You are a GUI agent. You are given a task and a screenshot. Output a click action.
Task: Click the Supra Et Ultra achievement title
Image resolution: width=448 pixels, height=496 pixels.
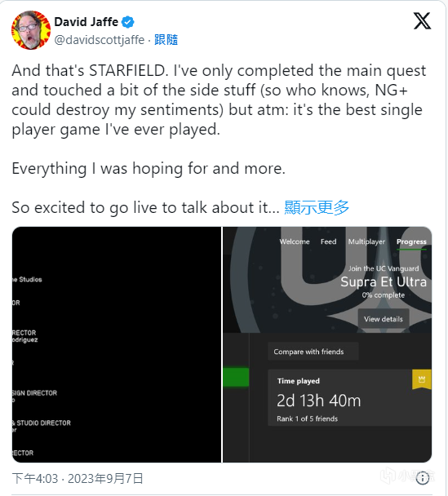click(x=384, y=281)
